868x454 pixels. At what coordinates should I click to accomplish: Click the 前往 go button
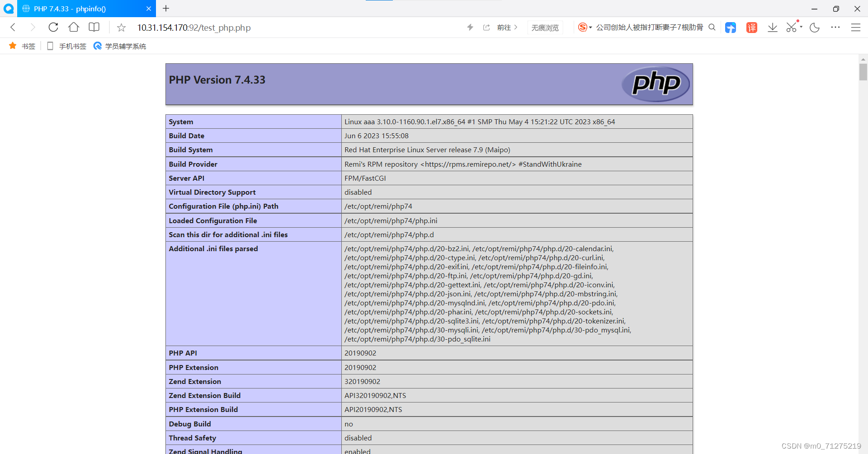507,28
